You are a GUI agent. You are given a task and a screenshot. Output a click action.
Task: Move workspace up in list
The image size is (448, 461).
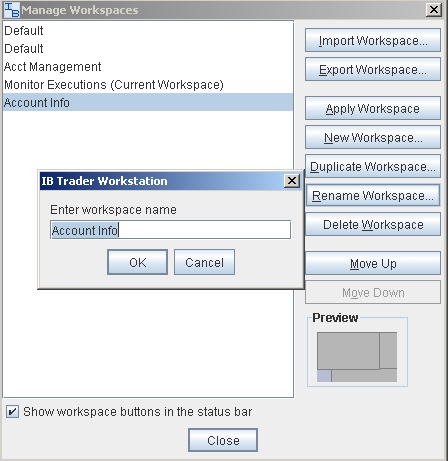click(x=373, y=263)
